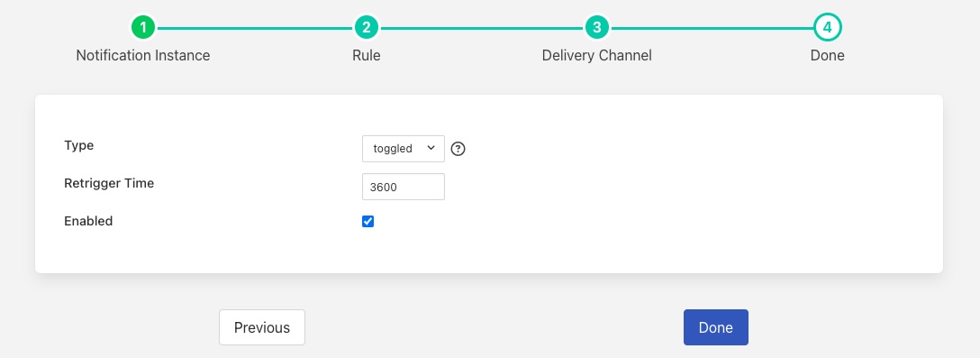Image resolution: width=980 pixels, height=358 pixels.
Task: Click the Done step label under circle 4
Action: pyautogui.click(x=828, y=55)
